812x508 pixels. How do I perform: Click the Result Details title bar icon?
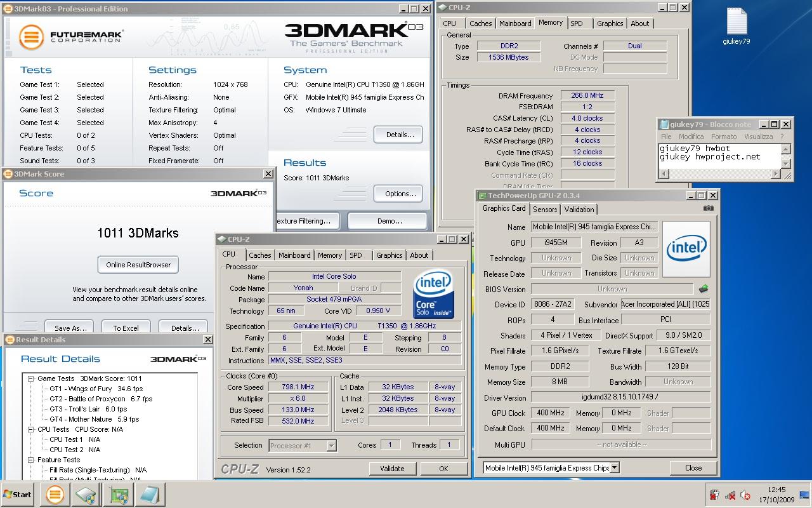9,340
